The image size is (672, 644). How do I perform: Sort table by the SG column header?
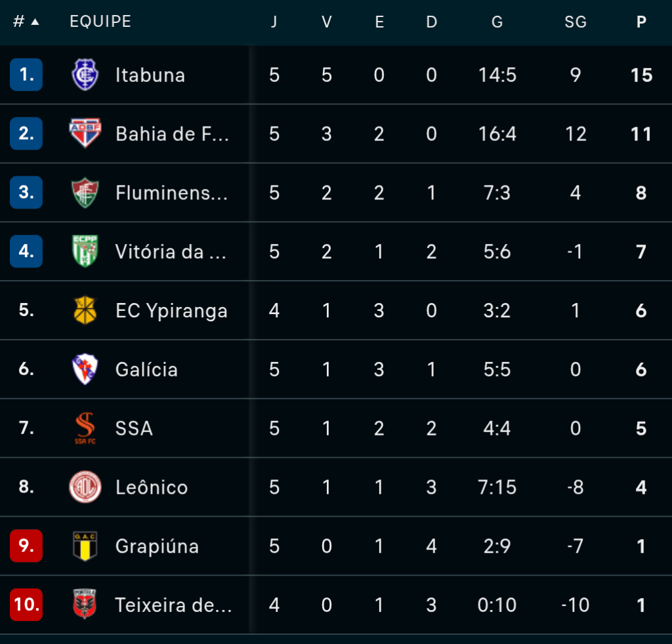click(575, 22)
